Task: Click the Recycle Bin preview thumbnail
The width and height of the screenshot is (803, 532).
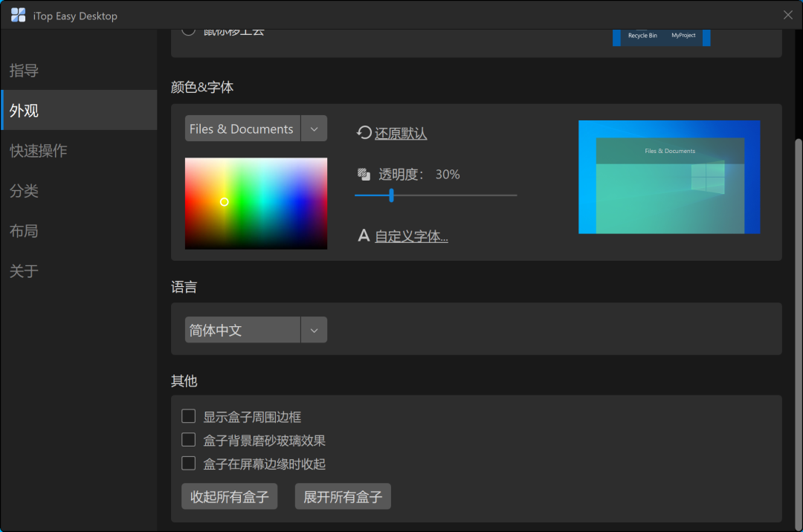Action: pos(661,37)
